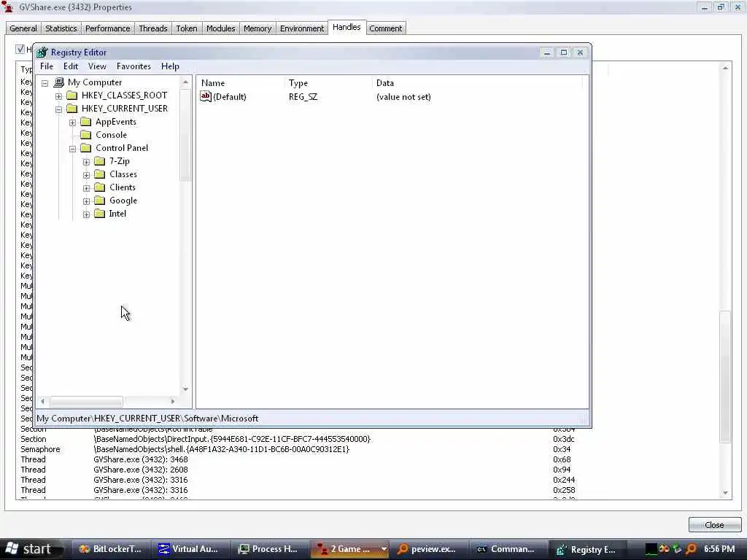Open the 2 Game taskbar group dropdown arrow

click(383, 549)
